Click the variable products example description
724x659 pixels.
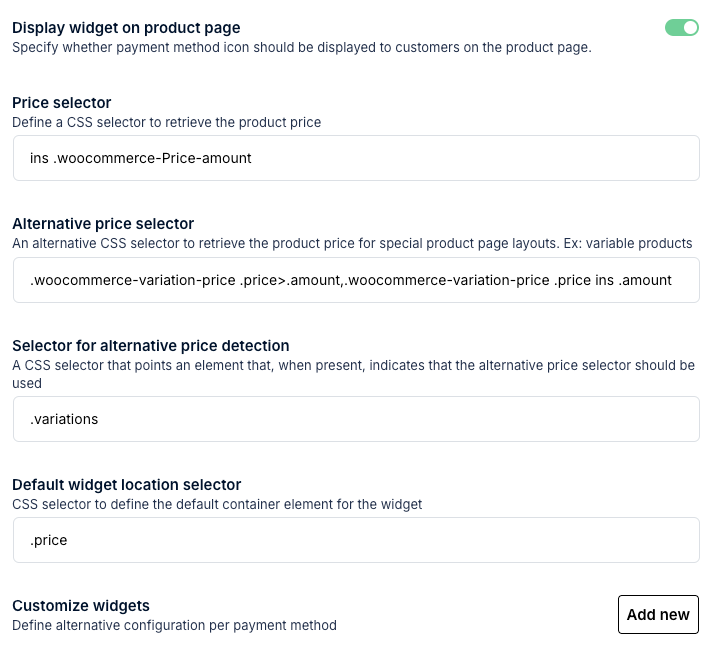[x=352, y=243]
